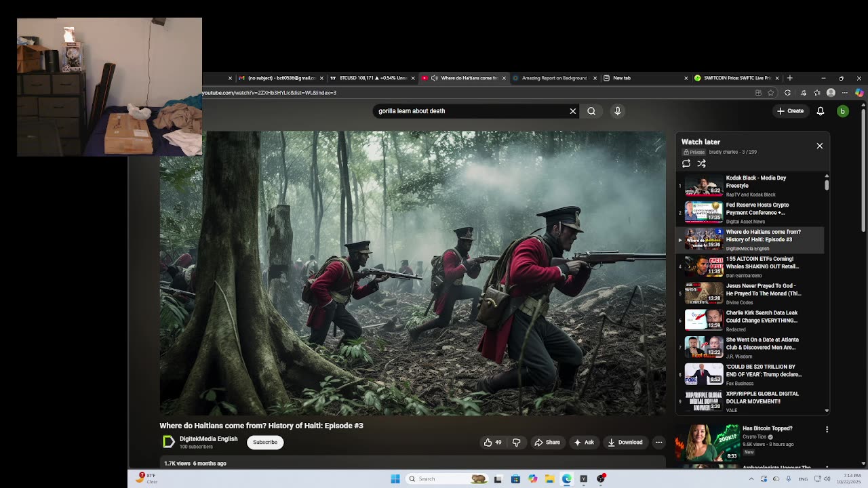
Task: Clear the YouTube search box text
Action: 573,111
